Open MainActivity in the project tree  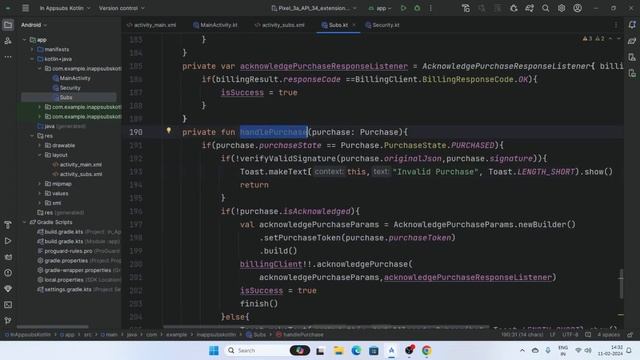[71, 78]
